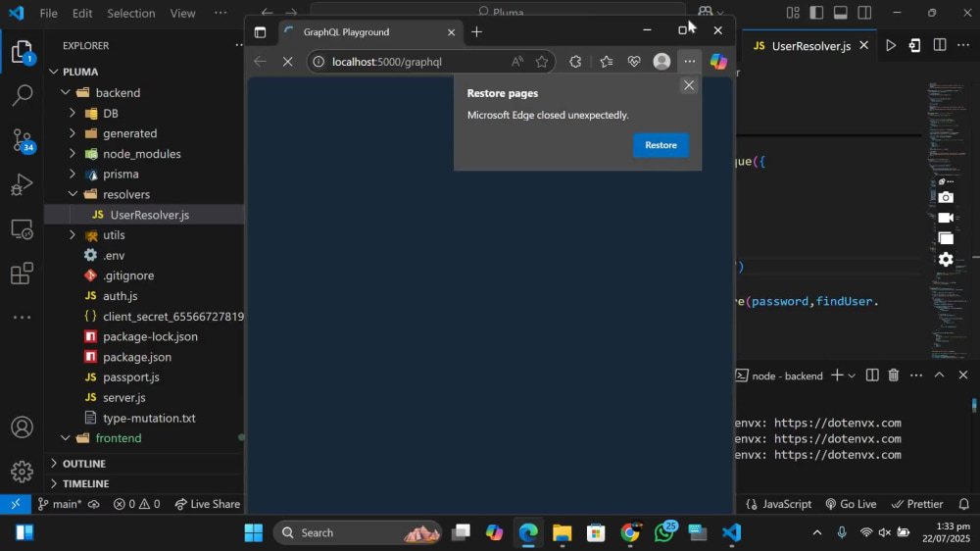
Task: Click the Edge back navigation arrow
Action: point(260,62)
